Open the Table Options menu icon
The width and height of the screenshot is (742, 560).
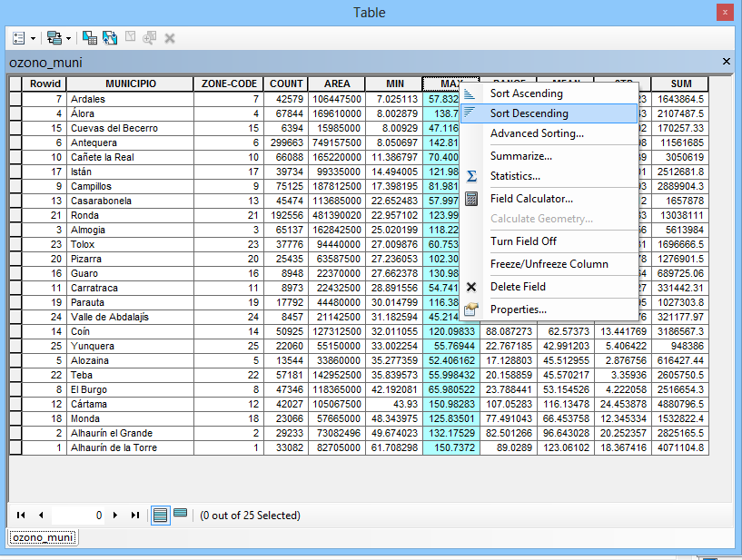20,38
